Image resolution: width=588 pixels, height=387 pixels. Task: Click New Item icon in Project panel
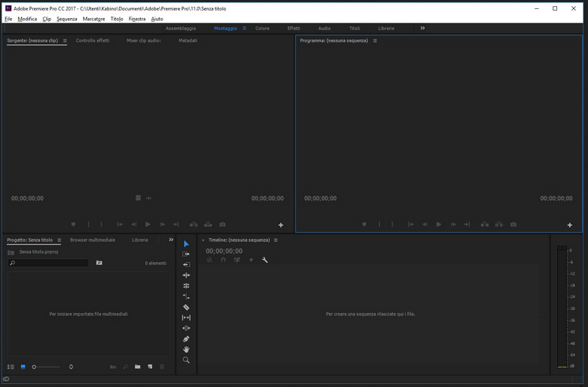click(150, 367)
